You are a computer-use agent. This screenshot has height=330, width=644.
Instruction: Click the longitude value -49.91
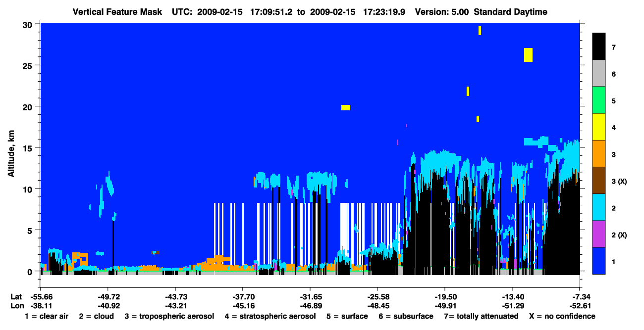(444, 306)
